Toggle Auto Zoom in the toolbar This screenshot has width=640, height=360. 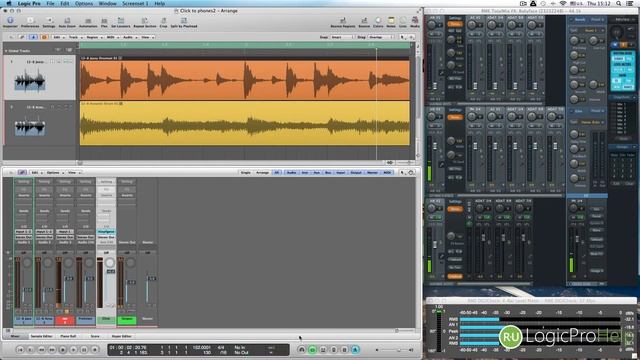(67, 21)
